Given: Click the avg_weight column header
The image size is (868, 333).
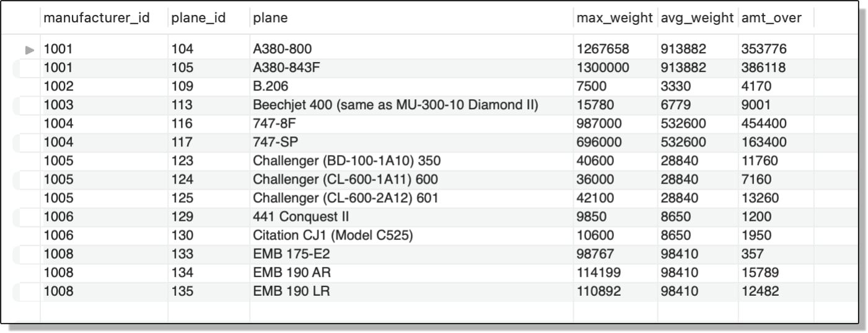Looking at the screenshot, I should point(698,18).
